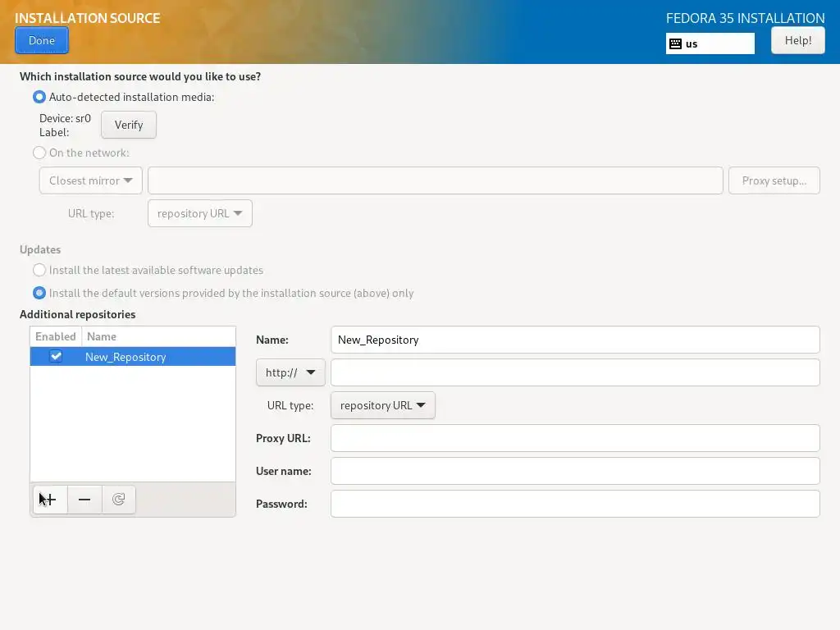Click the Device: sr0 text
Viewport: 840px width, 630px height.
[x=65, y=118]
